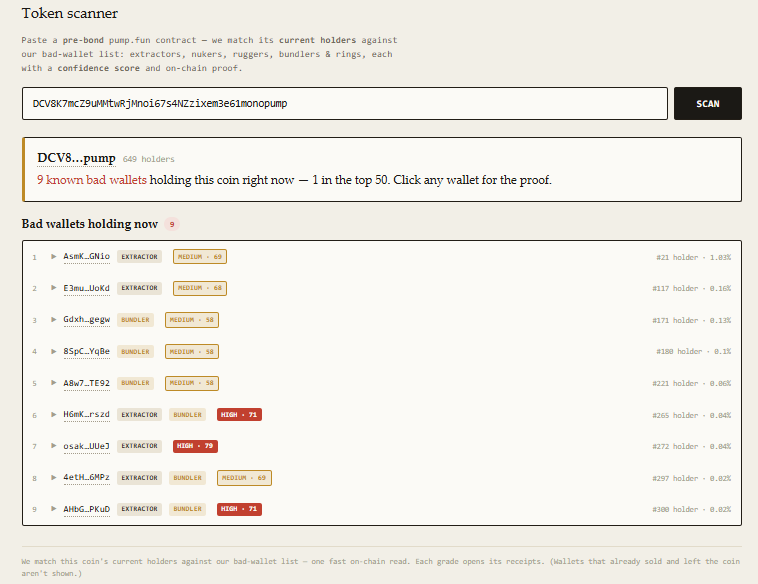Click 'Bad wallets holding now' heading

90,224
